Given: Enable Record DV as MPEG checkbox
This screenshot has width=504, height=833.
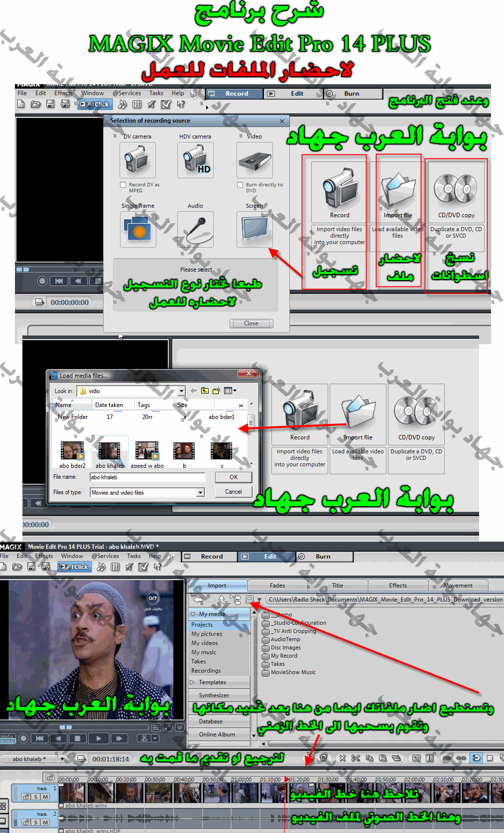Looking at the screenshot, I should (x=123, y=185).
